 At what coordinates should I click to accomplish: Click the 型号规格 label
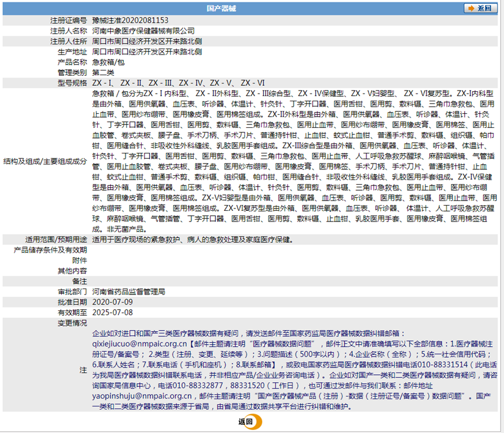coord(72,83)
